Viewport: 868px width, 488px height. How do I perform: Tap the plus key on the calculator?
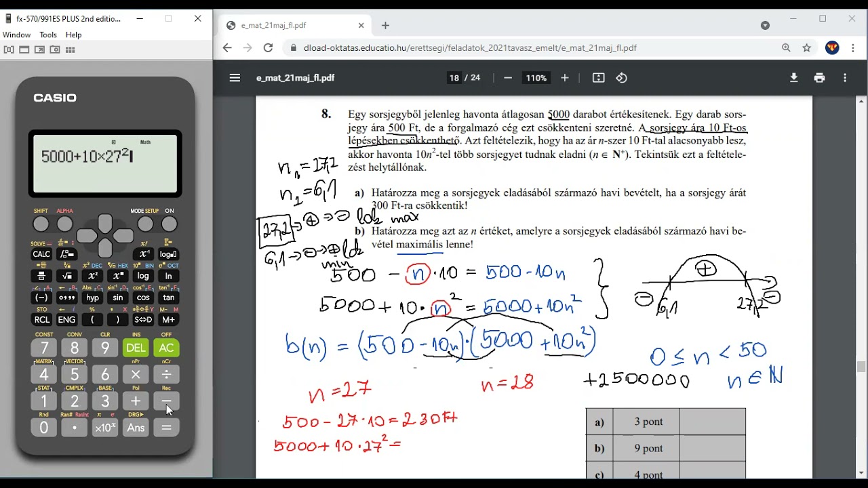[x=136, y=401]
